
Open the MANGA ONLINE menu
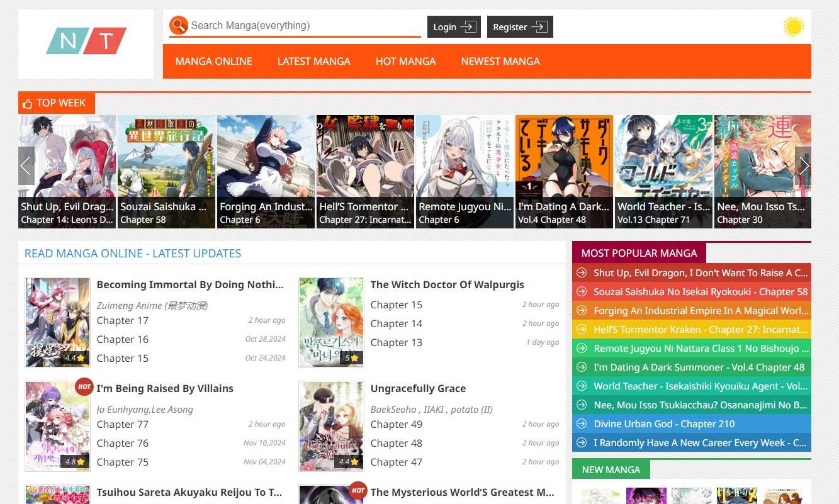pyautogui.click(x=214, y=61)
